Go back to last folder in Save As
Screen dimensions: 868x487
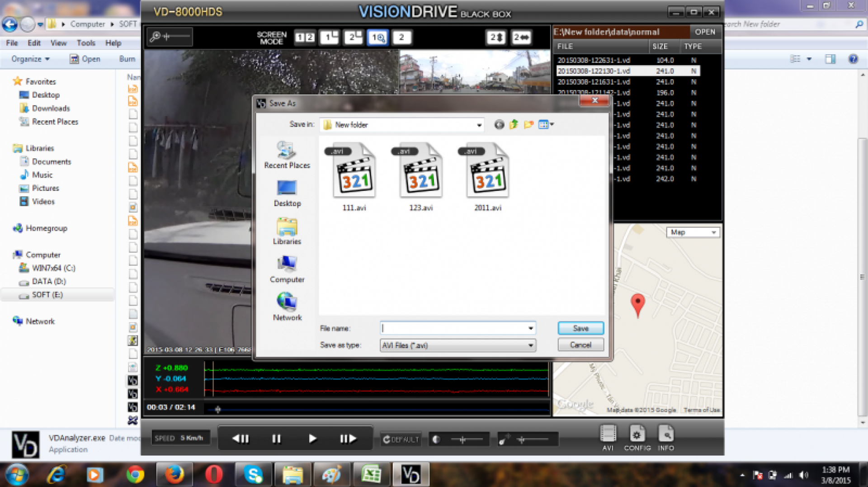coord(499,124)
